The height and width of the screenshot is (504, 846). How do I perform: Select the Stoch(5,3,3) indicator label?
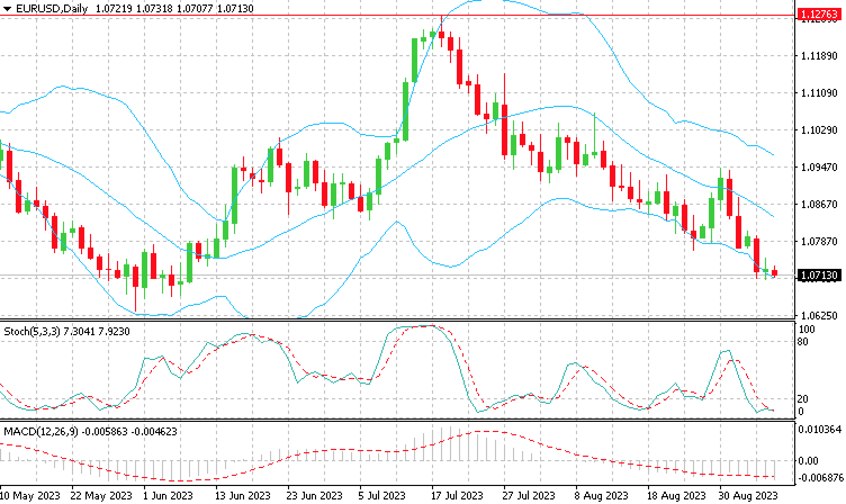click(x=31, y=331)
